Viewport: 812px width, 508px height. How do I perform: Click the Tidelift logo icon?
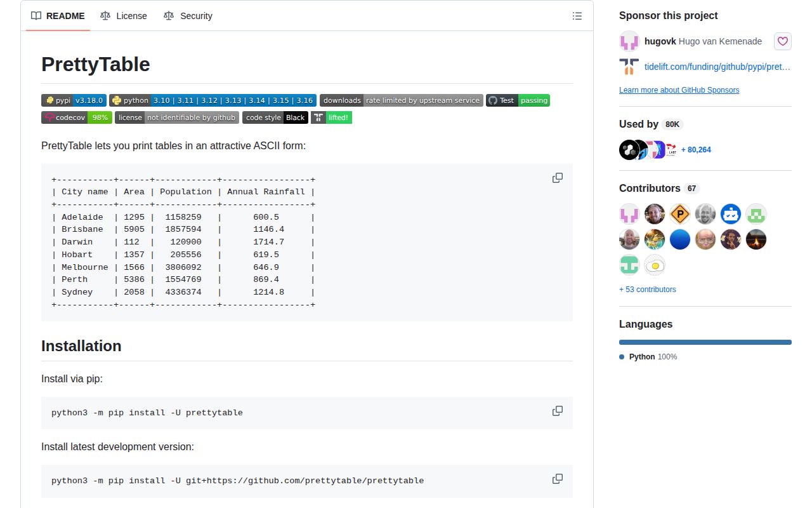tap(629, 67)
